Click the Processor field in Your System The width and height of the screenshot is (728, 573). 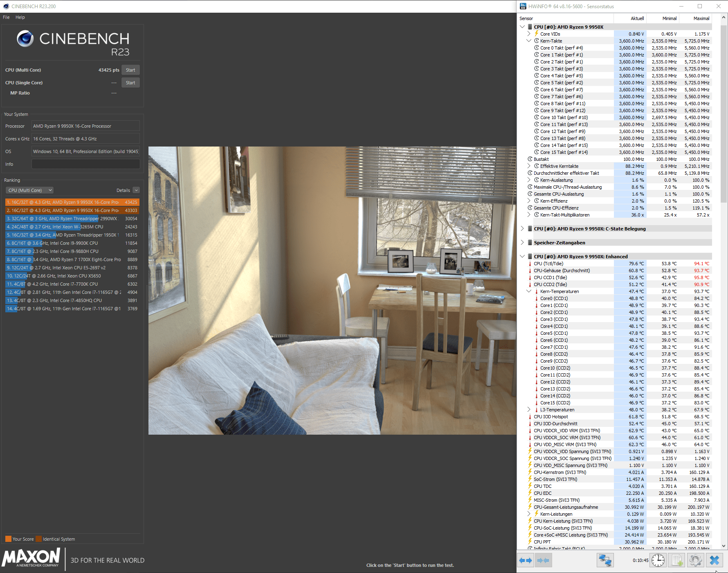tap(86, 126)
